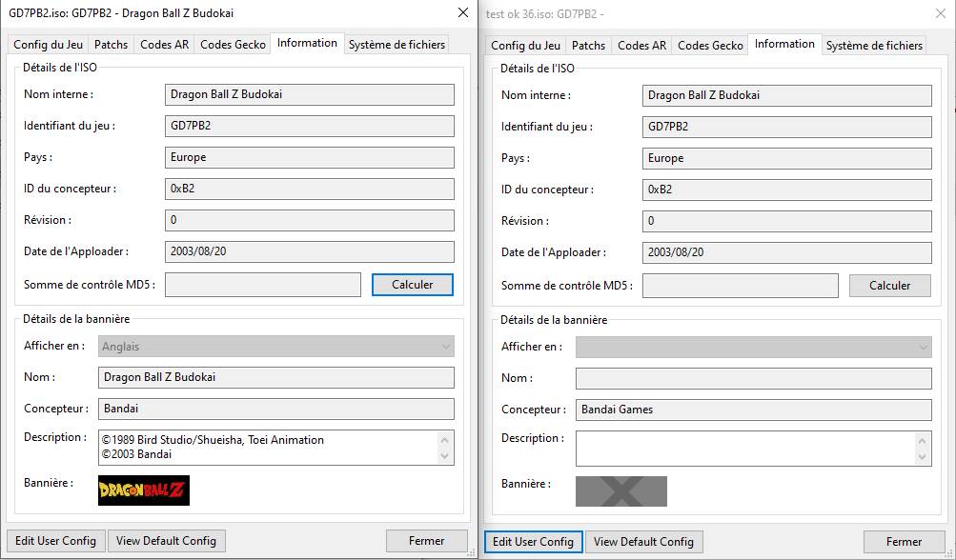
Task: Open Afficher en dropdown showing Anglais
Action: (276, 347)
